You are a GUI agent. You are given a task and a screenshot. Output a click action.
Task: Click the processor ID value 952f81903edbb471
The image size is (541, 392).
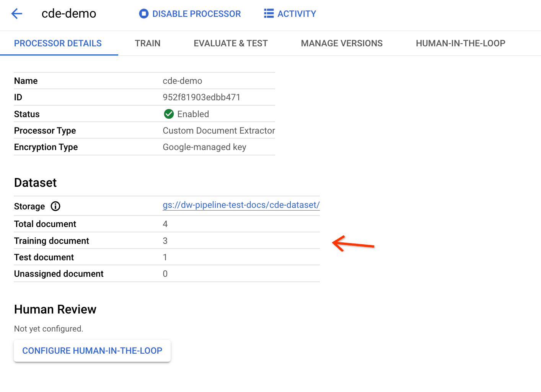pos(201,97)
